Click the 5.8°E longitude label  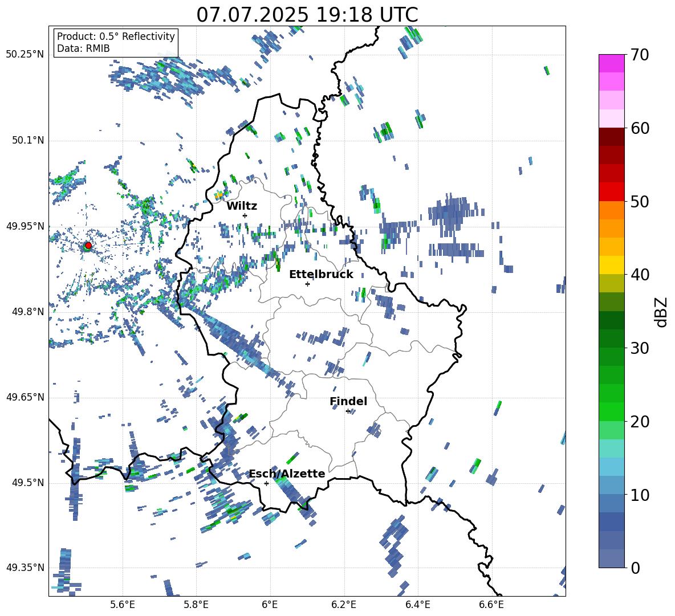tap(196, 605)
